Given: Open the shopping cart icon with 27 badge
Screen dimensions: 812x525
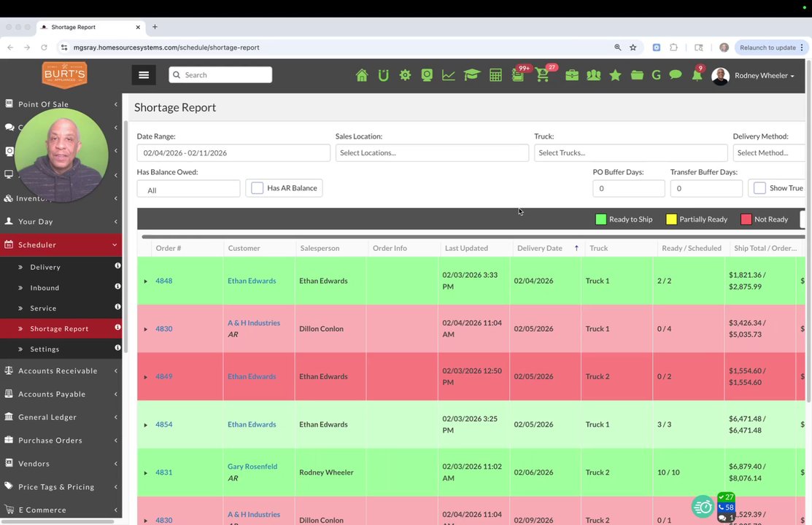Looking at the screenshot, I should click(542, 76).
